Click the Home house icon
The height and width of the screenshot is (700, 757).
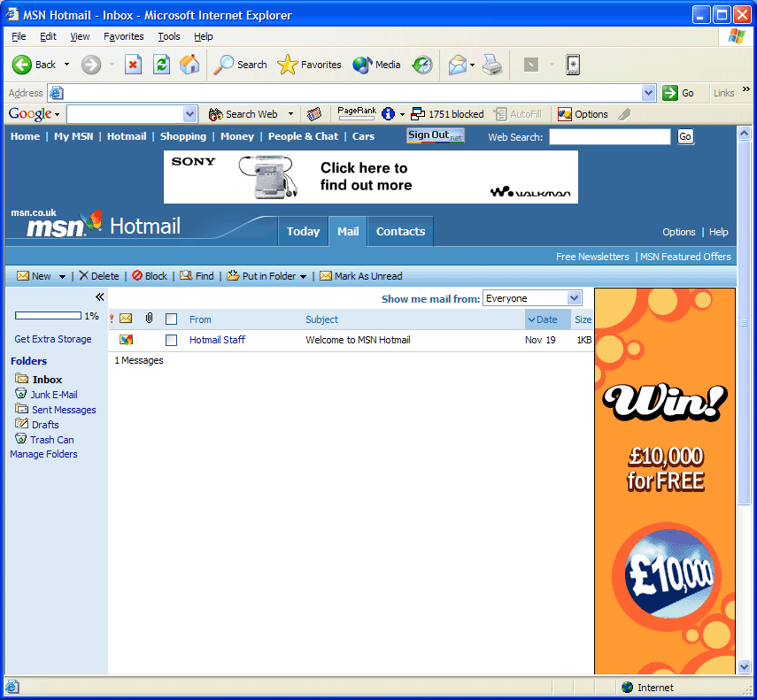click(189, 65)
